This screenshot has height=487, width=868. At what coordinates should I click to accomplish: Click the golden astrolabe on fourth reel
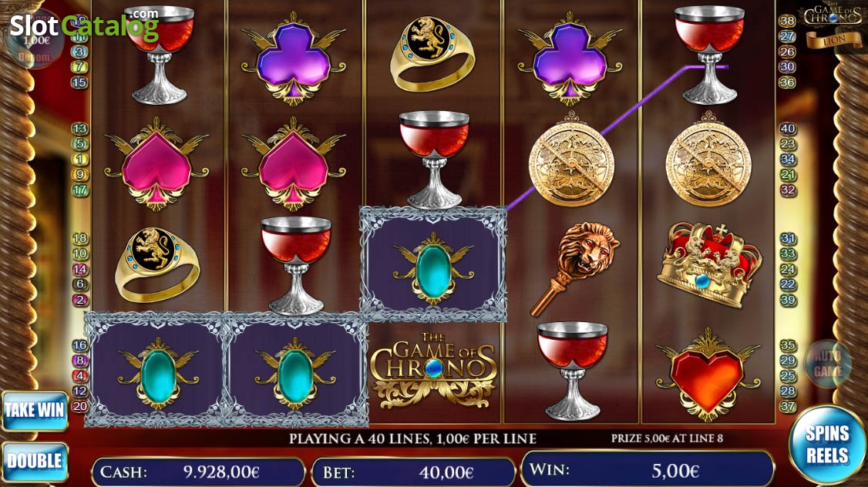571,160
